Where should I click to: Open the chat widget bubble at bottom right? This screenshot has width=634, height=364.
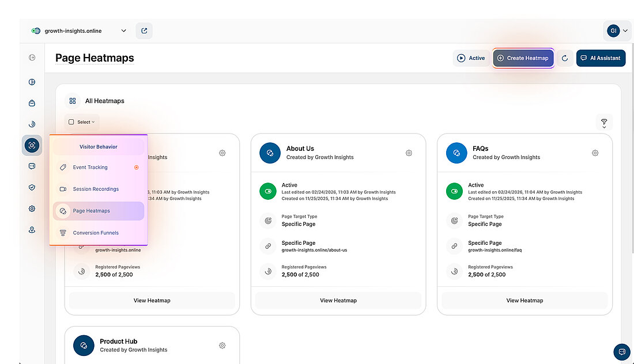[x=621, y=351]
